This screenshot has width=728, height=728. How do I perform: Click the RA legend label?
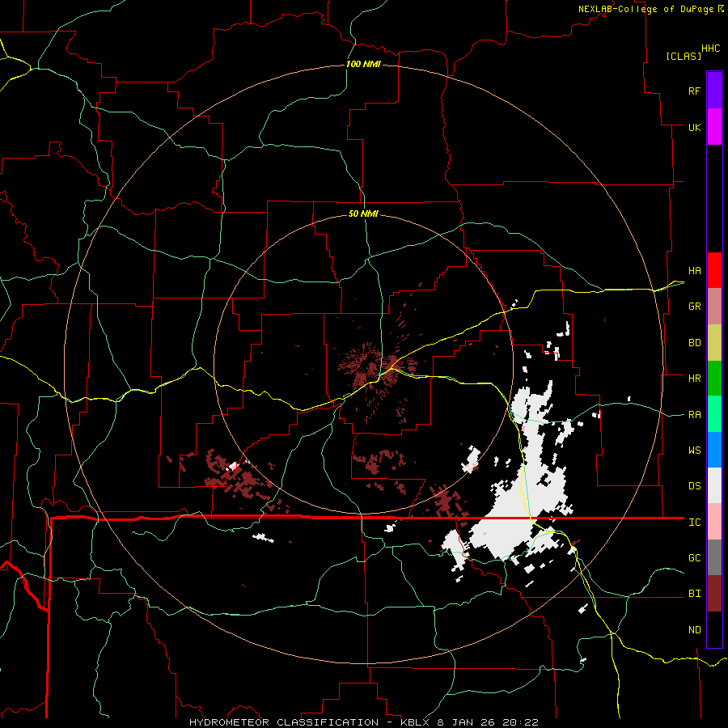point(694,415)
